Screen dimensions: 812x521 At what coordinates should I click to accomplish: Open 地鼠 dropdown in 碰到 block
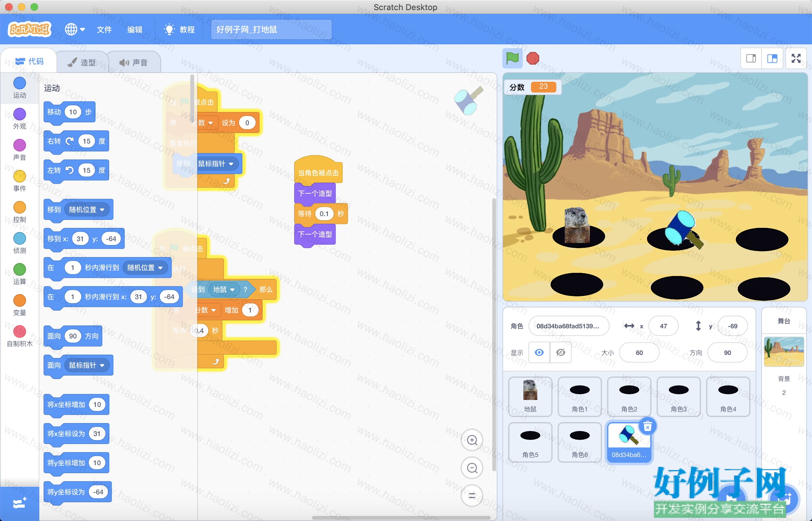[224, 290]
